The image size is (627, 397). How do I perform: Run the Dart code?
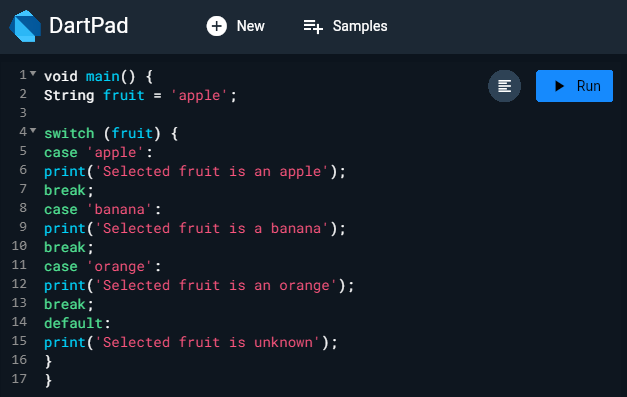574,86
